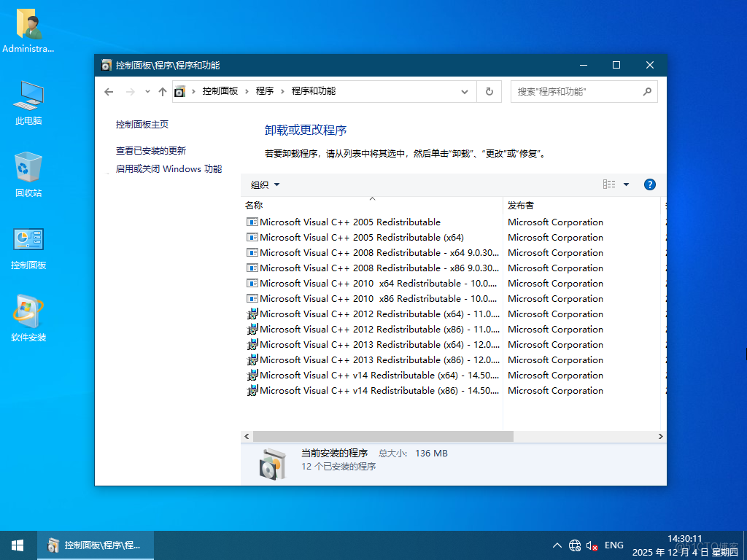The height and width of the screenshot is (560, 747).
Task: Click the Control Panel icon inside the address bar
Action: (179, 91)
